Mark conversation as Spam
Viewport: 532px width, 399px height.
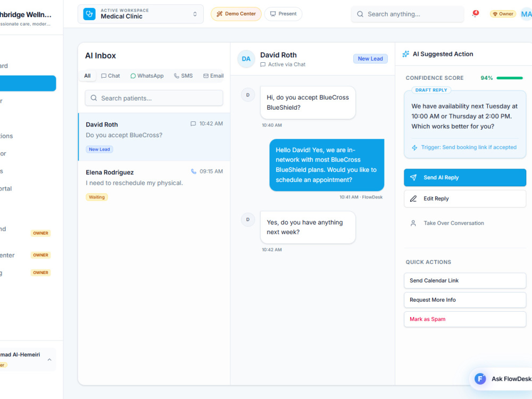pos(465,319)
